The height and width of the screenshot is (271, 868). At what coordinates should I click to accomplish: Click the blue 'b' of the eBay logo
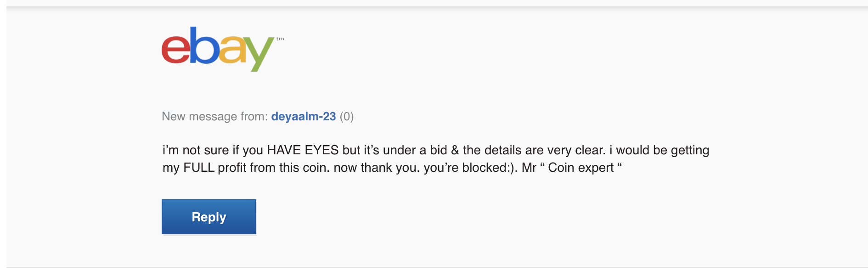(x=204, y=45)
